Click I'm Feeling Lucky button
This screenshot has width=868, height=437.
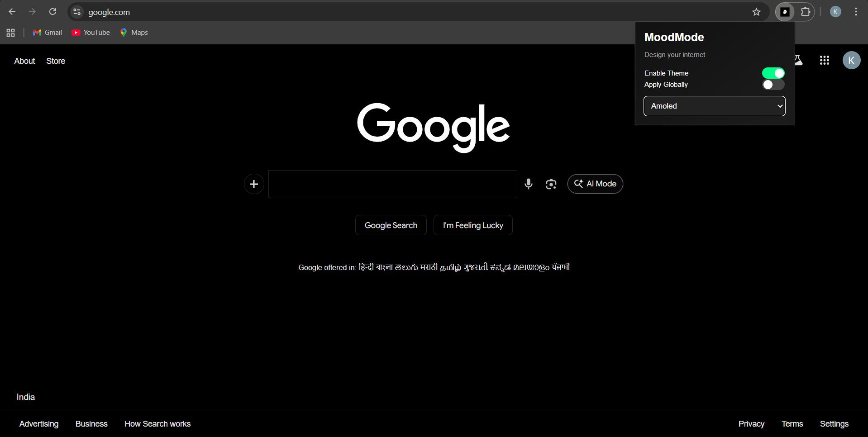click(x=473, y=225)
